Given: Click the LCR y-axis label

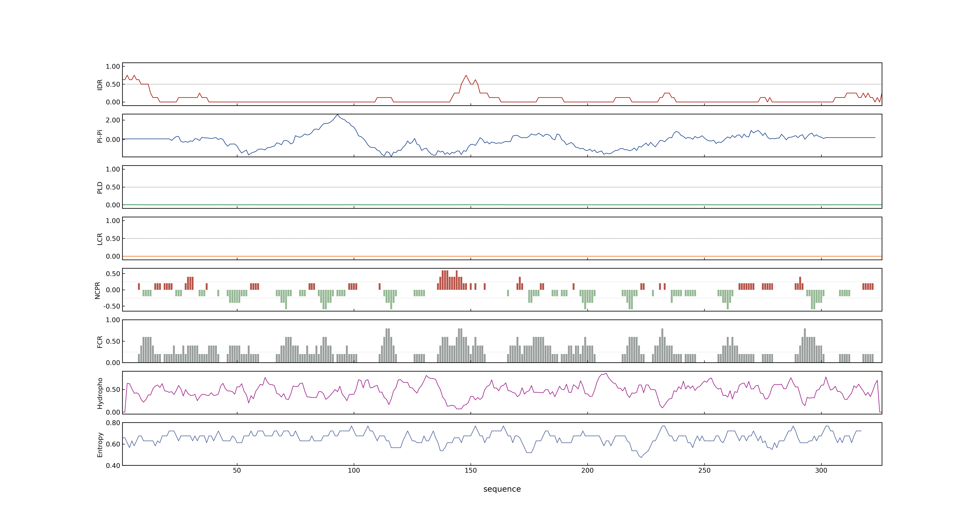Looking at the screenshot, I should point(100,239).
